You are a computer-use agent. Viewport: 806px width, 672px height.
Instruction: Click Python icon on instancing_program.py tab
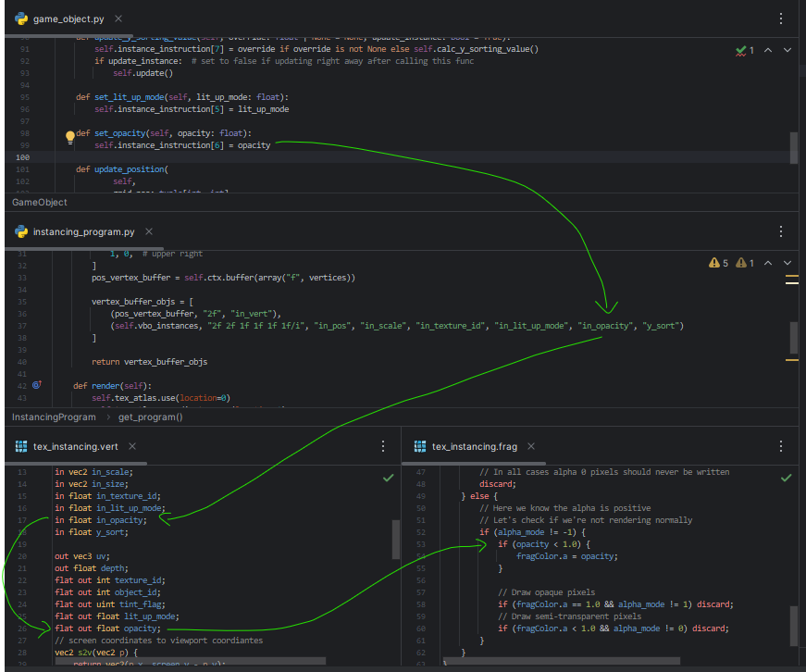click(21, 232)
